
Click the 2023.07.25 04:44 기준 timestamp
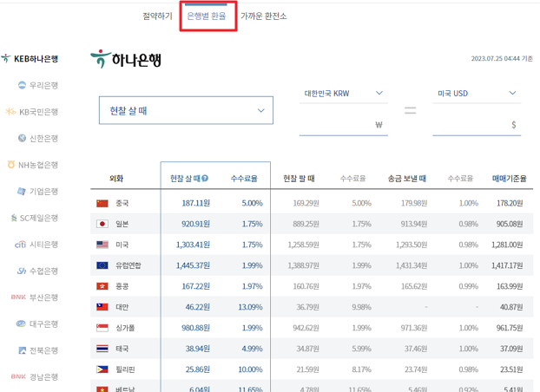(x=502, y=58)
